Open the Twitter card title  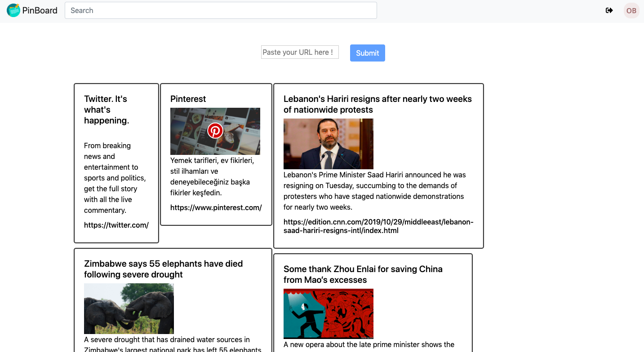point(107,110)
